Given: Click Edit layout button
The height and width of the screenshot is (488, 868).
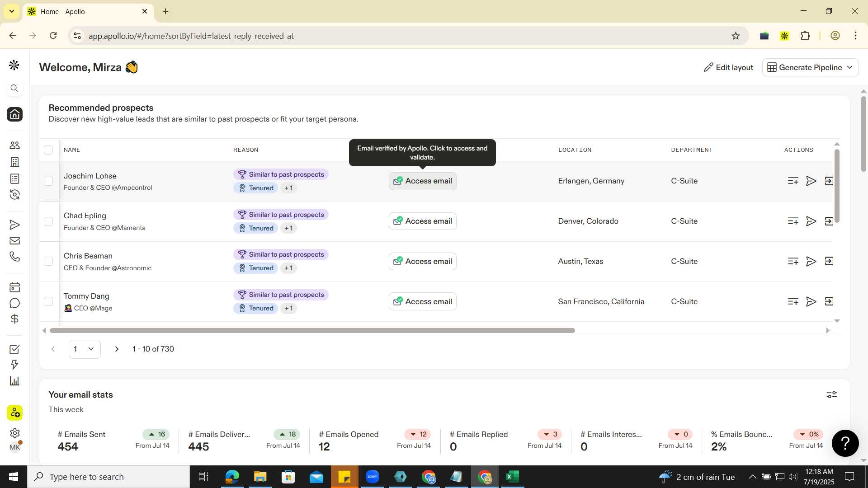Looking at the screenshot, I should 728,67.
